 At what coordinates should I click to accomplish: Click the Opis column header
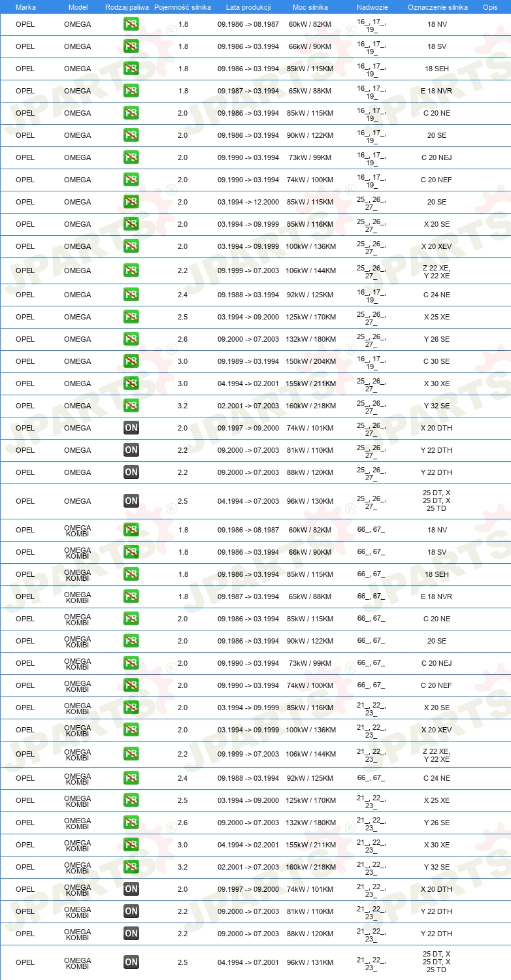[x=489, y=7]
